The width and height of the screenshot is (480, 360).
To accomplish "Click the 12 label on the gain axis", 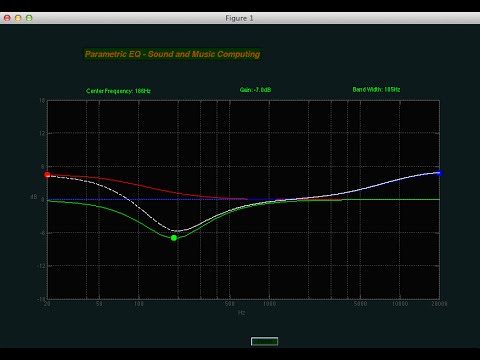I will click(x=42, y=133).
